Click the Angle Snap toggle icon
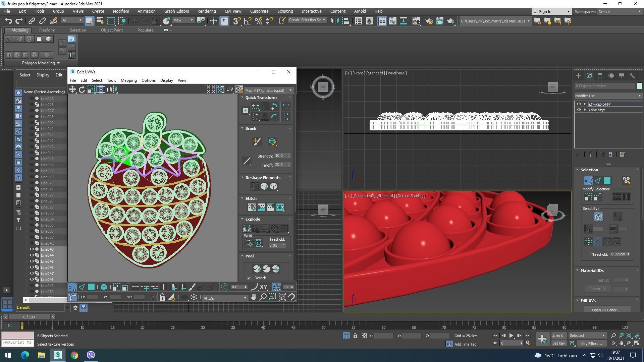The image size is (644, 362). point(248,21)
